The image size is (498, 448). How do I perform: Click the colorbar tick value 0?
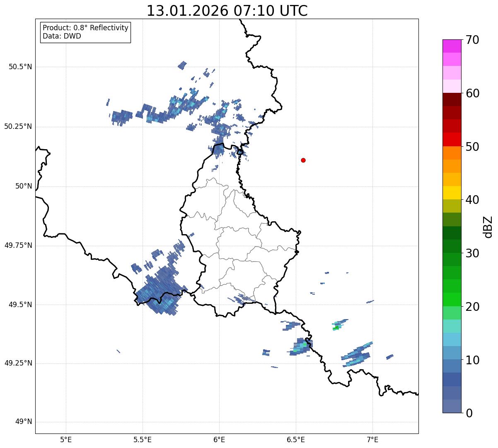pyautogui.click(x=469, y=413)
